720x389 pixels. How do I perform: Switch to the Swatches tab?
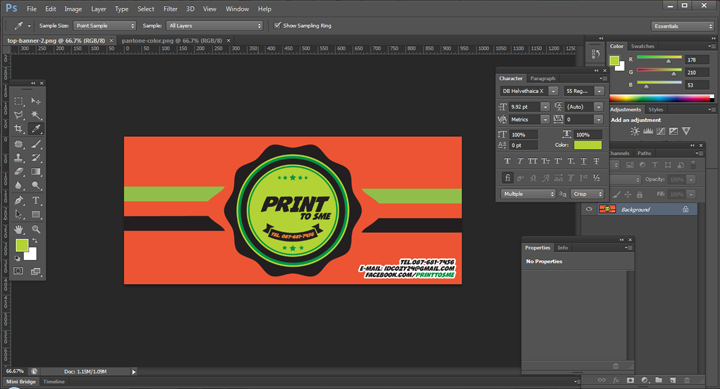point(642,46)
